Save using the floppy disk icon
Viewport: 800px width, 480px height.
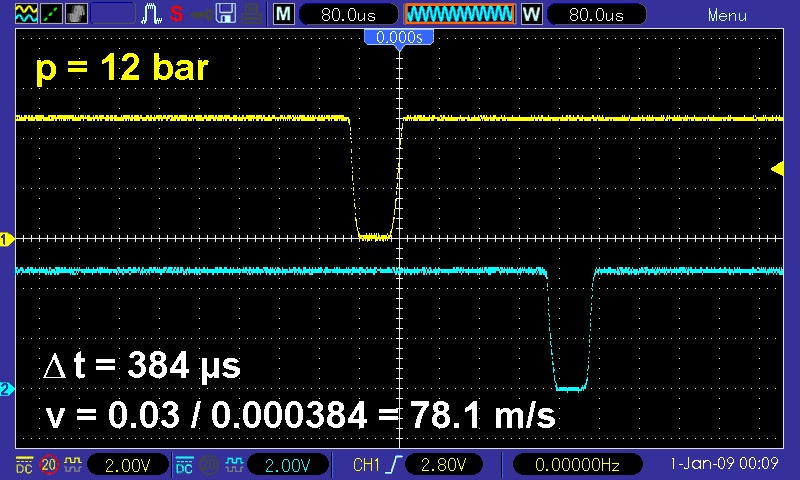[x=226, y=15]
